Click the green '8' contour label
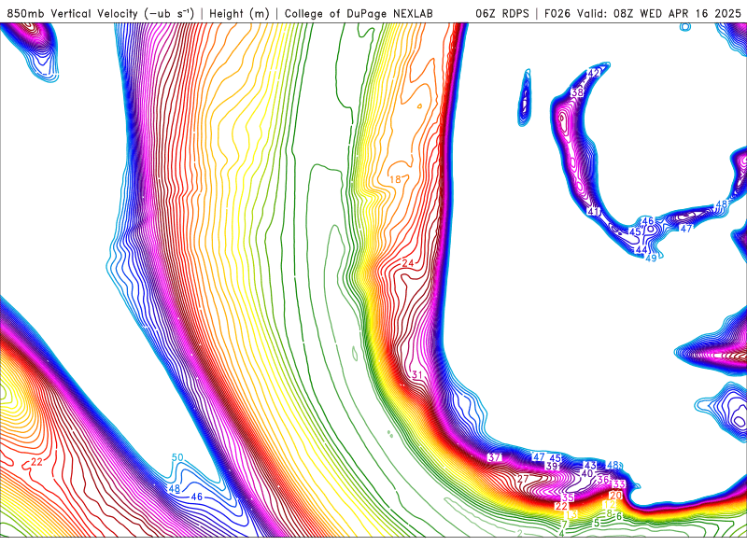Image resolution: width=747 pixels, height=560 pixels. pos(609,513)
